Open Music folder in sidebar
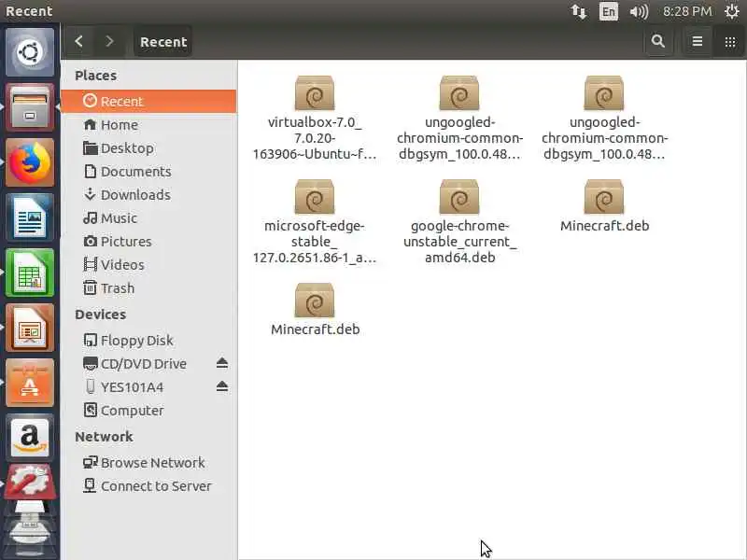 [148, 218]
